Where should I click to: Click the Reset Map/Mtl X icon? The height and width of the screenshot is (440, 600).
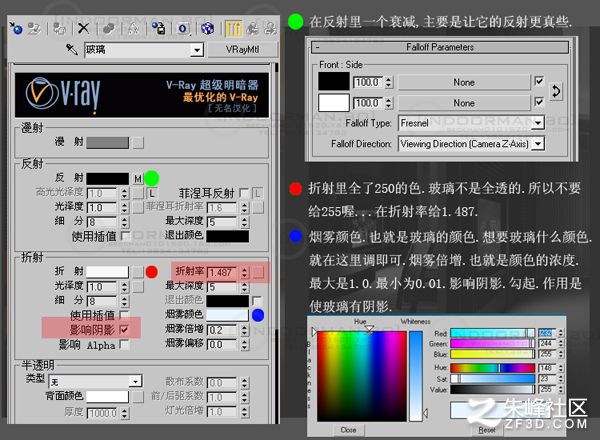tap(83, 29)
